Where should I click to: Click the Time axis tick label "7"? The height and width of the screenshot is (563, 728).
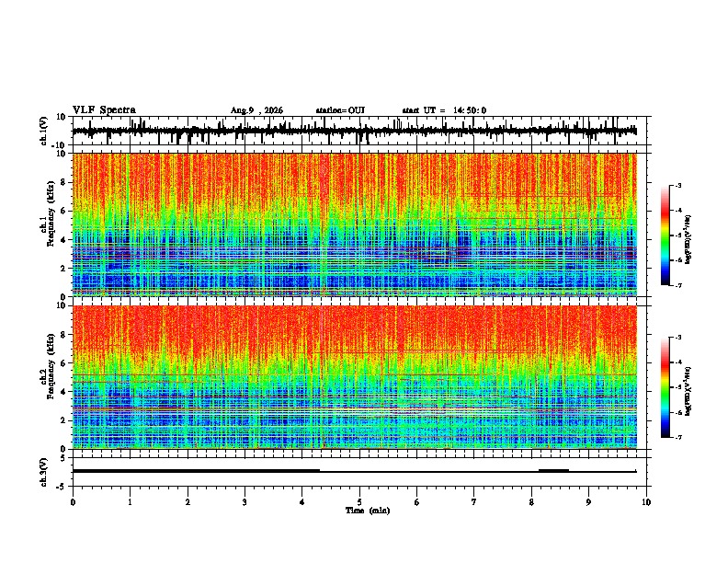coord(474,502)
